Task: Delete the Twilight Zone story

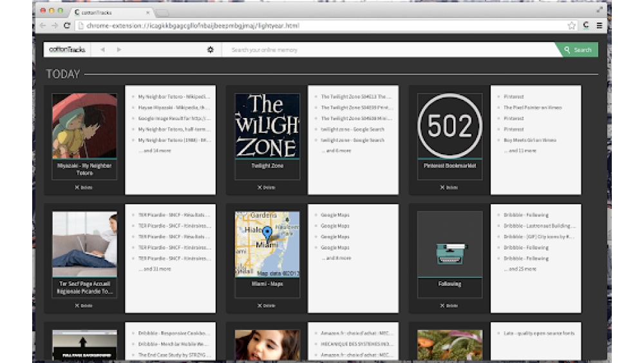Action: [x=267, y=188]
